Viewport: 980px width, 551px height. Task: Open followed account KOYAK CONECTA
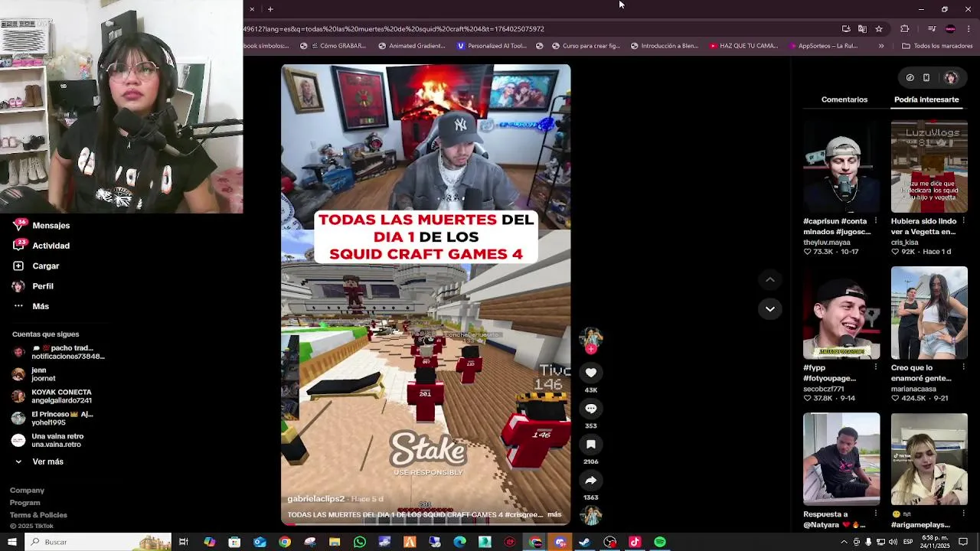click(52, 396)
